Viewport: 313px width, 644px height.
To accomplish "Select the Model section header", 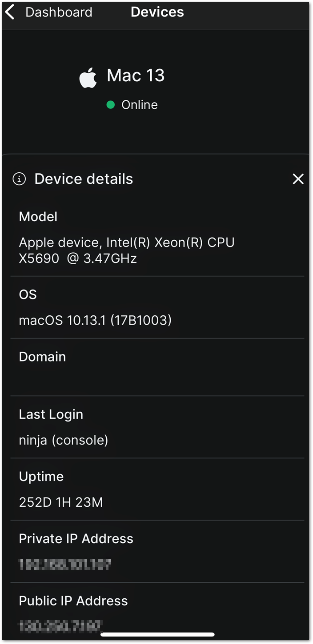I will point(38,217).
